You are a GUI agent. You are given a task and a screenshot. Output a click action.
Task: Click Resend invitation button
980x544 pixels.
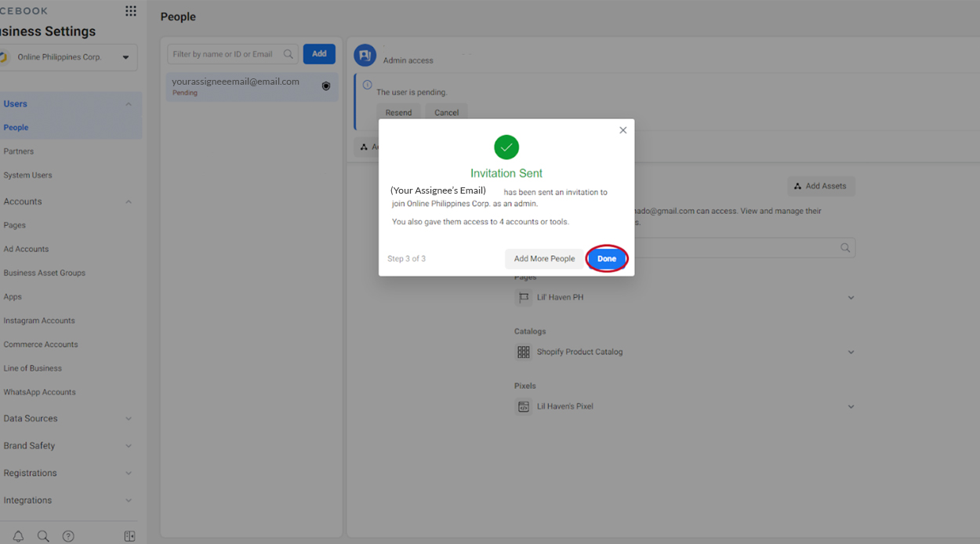tap(398, 113)
